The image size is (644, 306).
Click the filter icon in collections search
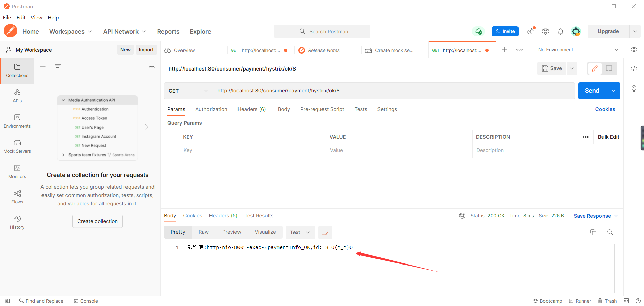point(58,67)
